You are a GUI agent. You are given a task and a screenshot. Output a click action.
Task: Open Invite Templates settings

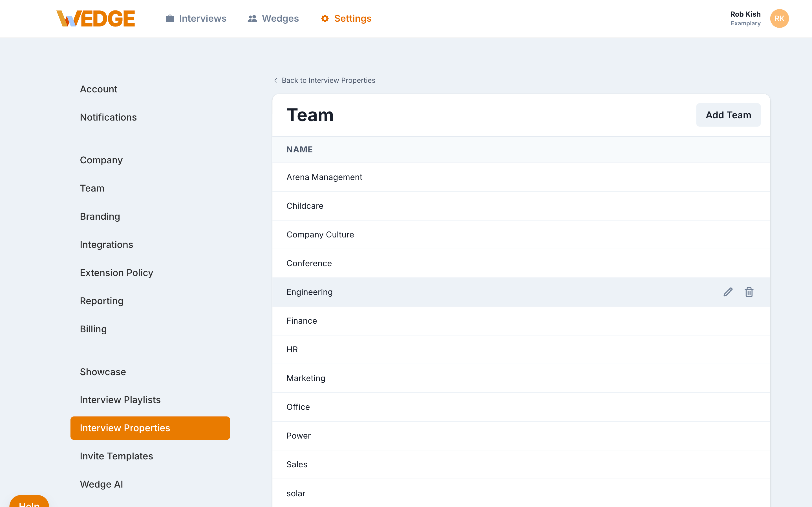(116, 456)
